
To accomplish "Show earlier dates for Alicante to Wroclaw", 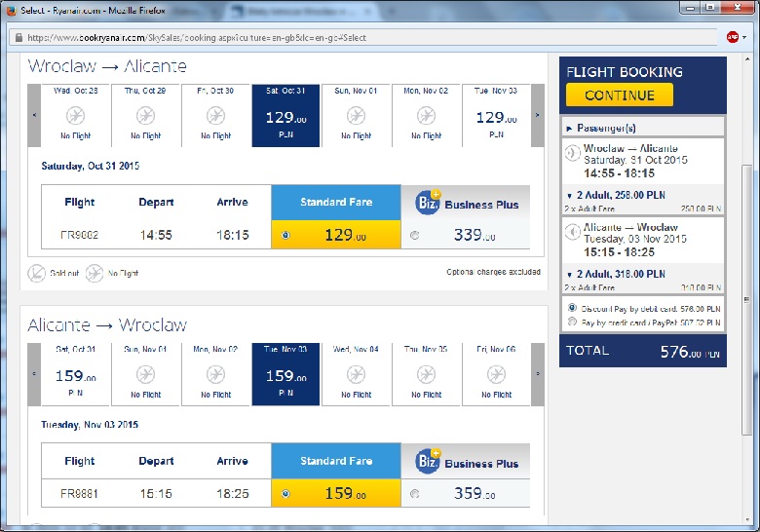I will tap(34, 374).
